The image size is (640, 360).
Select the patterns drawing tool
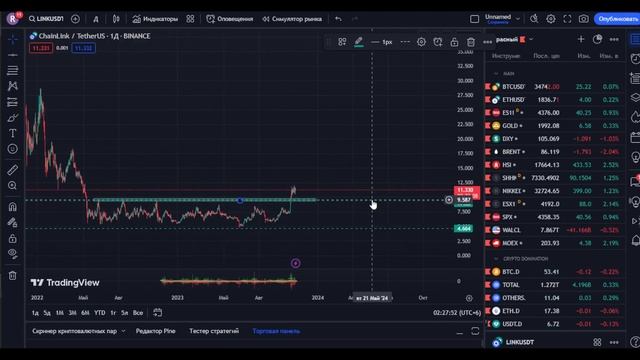tap(13, 86)
